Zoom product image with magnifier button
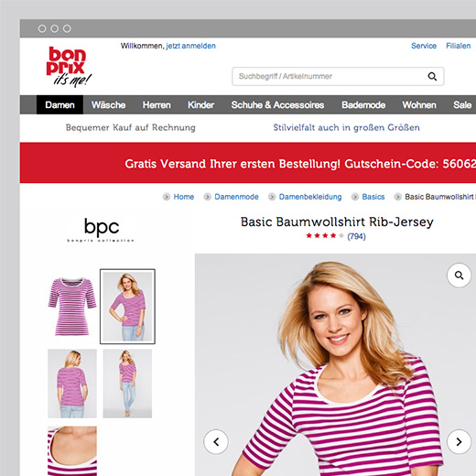Image resolution: width=476 pixels, height=476 pixels. (459, 276)
